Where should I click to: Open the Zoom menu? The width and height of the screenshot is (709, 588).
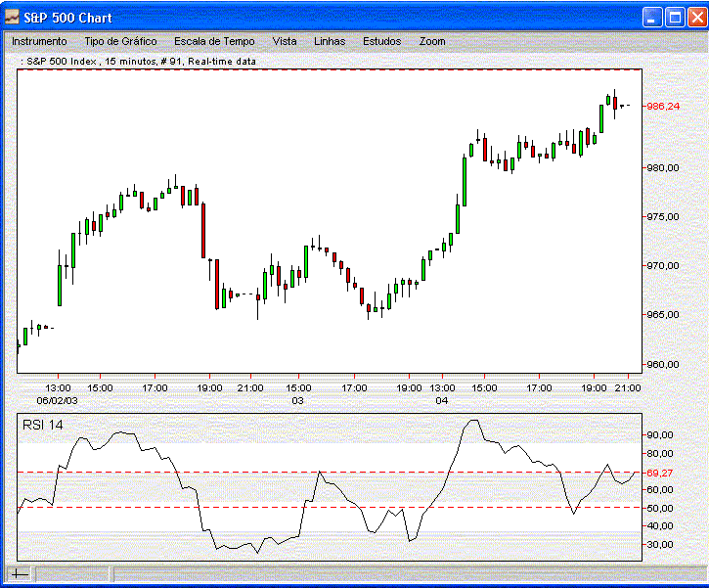pyautogui.click(x=432, y=41)
